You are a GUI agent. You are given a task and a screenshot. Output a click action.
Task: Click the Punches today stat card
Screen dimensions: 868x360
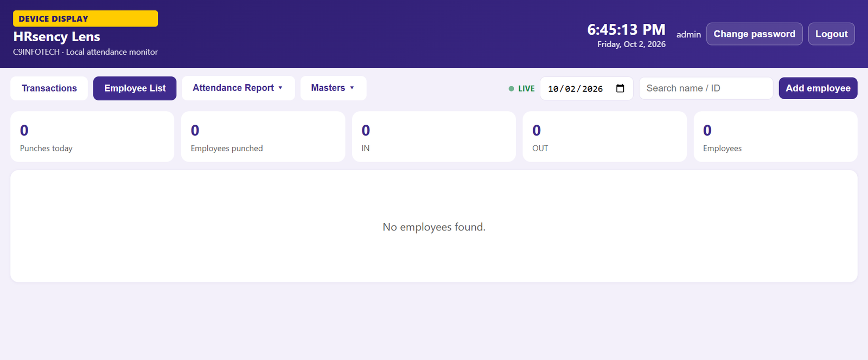point(92,137)
